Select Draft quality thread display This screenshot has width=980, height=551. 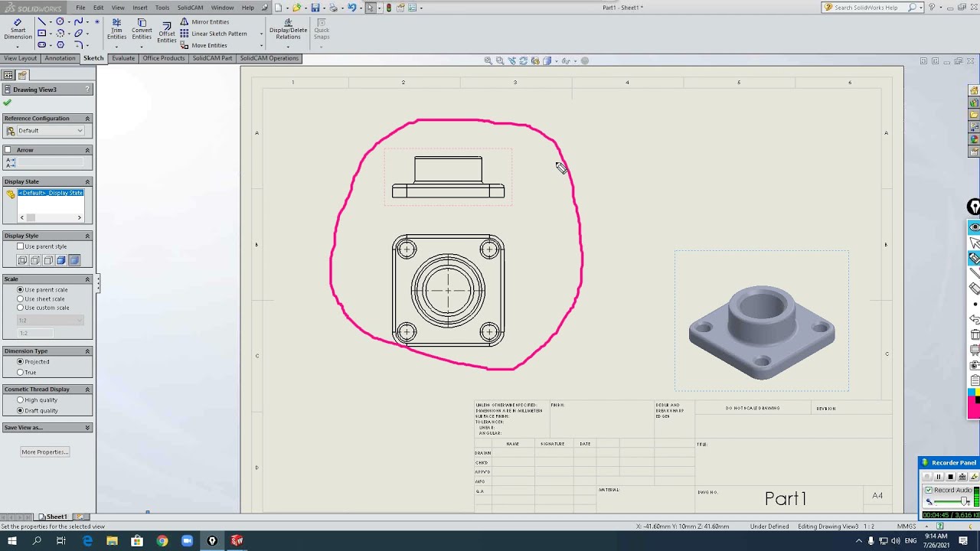pyautogui.click(x=21, y=411)
